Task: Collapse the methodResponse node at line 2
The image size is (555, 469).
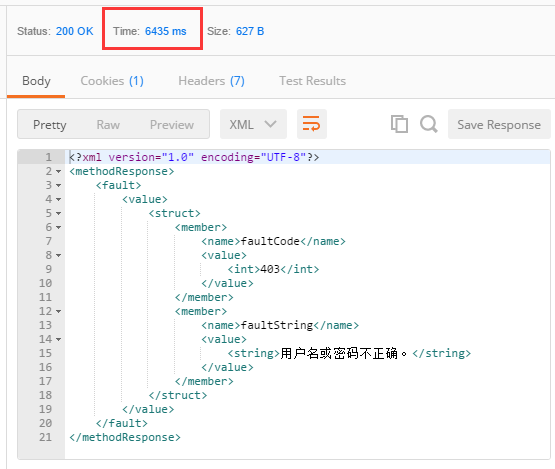Action: 58,172
